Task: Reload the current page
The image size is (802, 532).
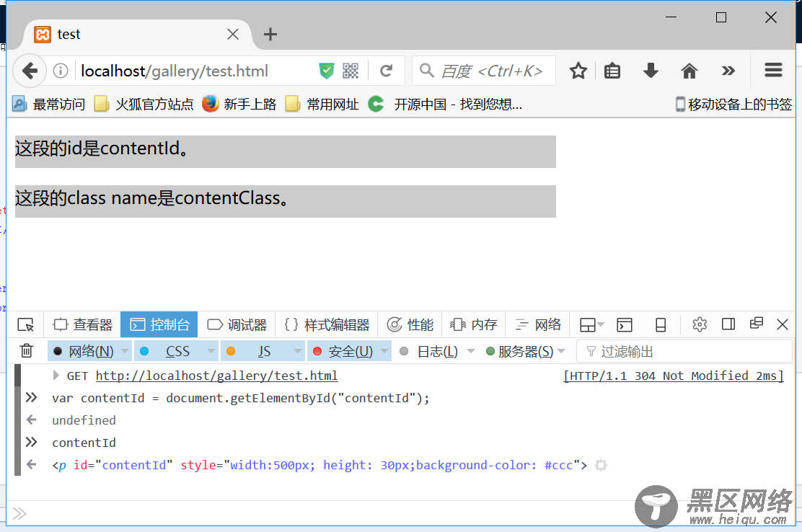Action: (x=386, y=71)
